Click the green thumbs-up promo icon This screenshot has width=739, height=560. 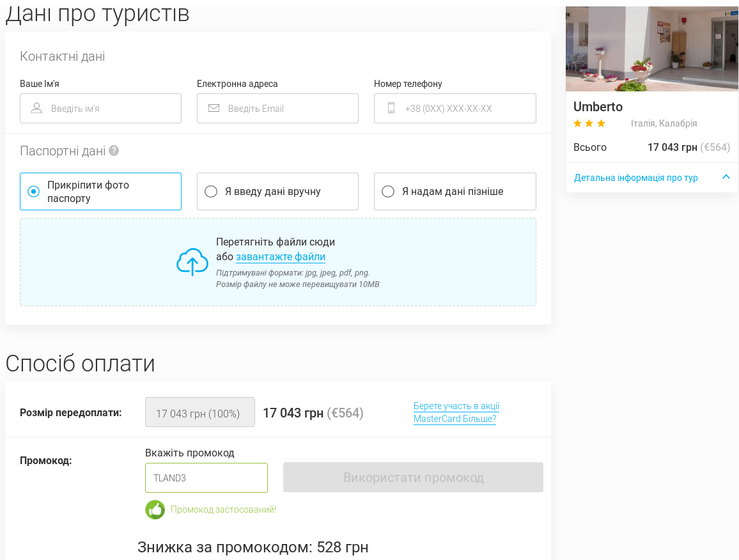coord(155,509)
